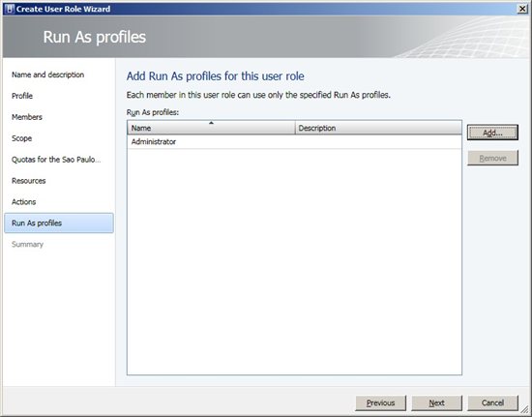Go back with the Previous button
532x417 pixels.
(x=381, y=402)
